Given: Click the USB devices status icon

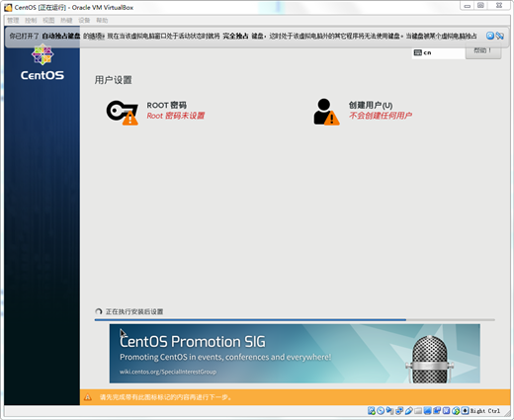Looking at the screenshot, I should pos(409,410).
